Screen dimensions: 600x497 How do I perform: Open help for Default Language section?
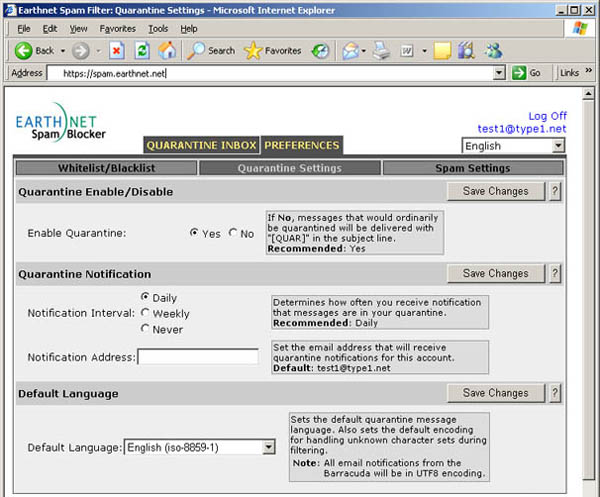[555, 393]
